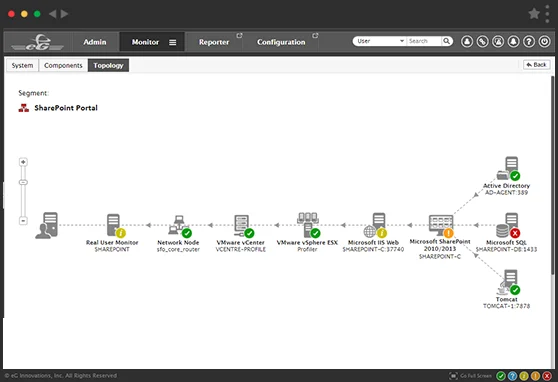Click the VMware vSphere ESX label
Screen dimensions: 558x382
[x=307, y=242]
